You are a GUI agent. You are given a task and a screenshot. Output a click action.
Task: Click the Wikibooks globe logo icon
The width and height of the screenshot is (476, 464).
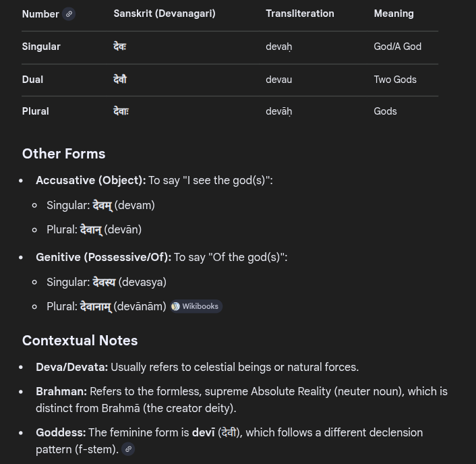point(175,306)
